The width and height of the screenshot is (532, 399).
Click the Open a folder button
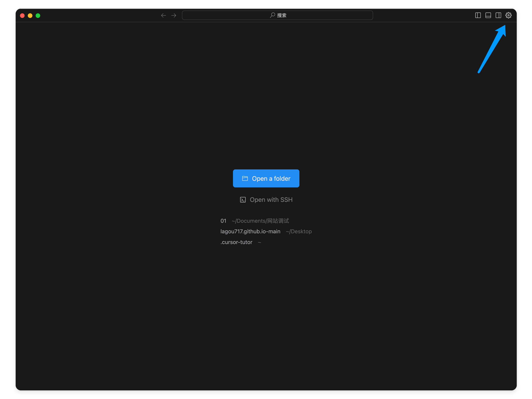[266, 178]
